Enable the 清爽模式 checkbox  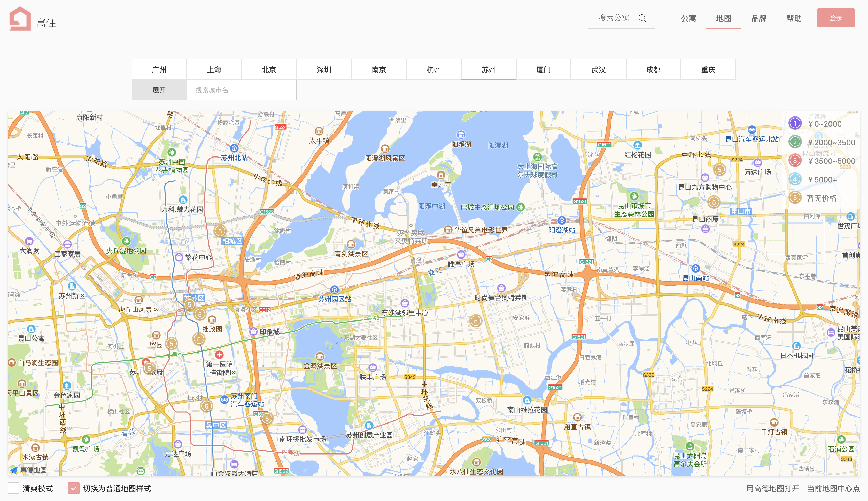13,488
